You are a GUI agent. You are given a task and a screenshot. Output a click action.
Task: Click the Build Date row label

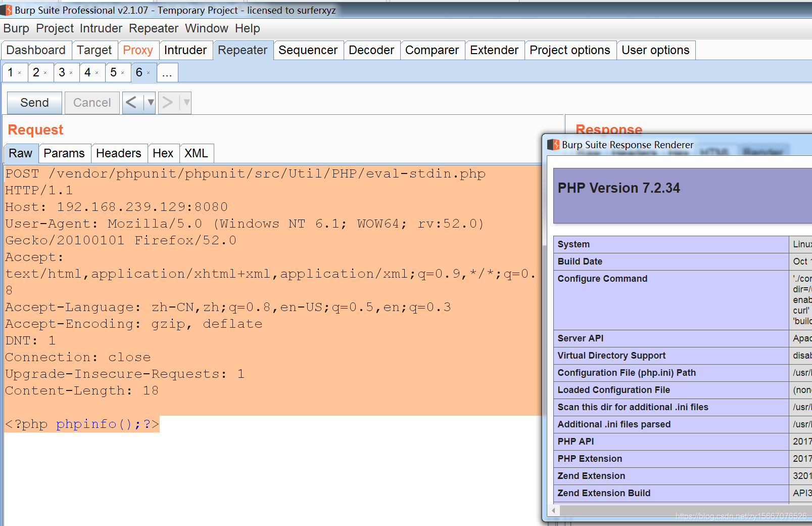580,261
